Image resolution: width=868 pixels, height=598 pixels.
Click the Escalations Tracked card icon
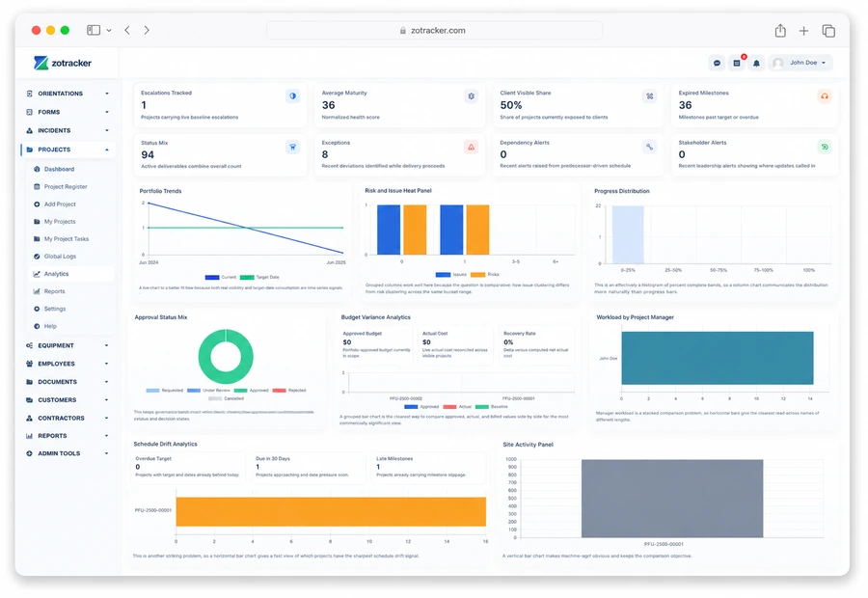[x=293, y=96]
